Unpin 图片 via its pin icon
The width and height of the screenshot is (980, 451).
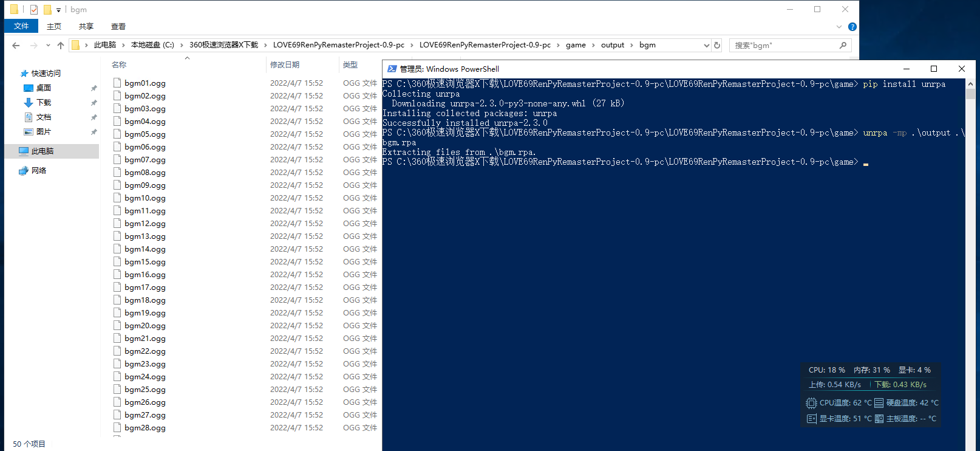[94, 132]
